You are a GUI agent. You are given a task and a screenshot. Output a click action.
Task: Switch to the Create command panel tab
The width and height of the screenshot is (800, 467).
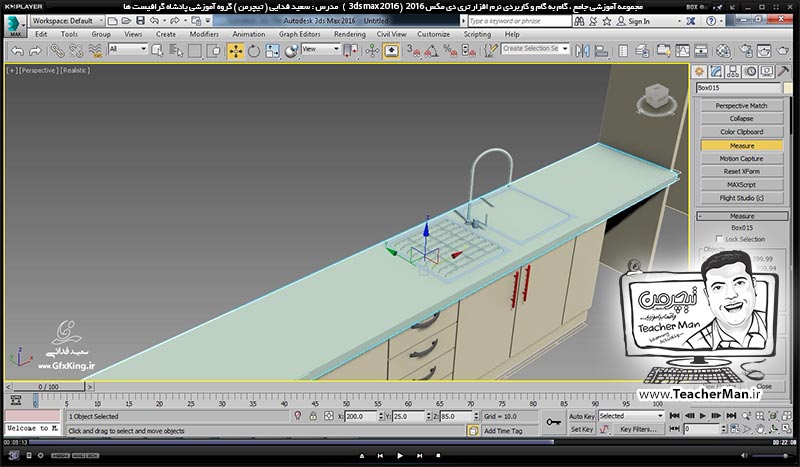699,71
